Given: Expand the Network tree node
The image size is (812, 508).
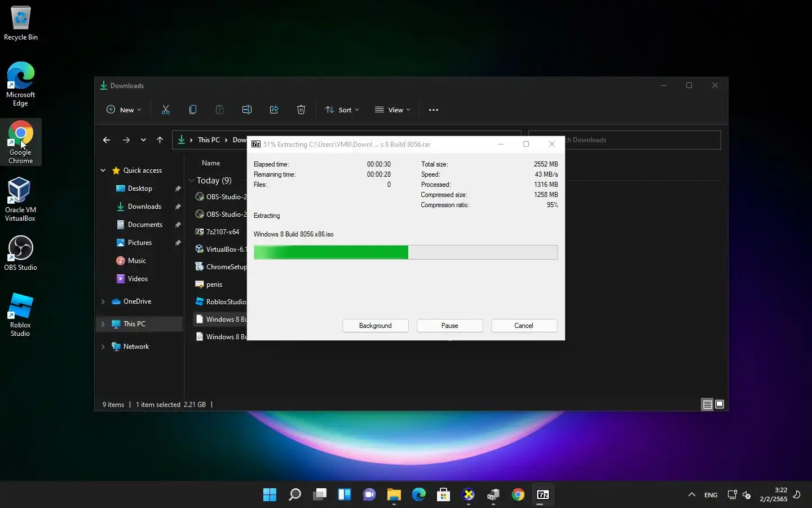Looking at the screenshot, I should [103, 347].
